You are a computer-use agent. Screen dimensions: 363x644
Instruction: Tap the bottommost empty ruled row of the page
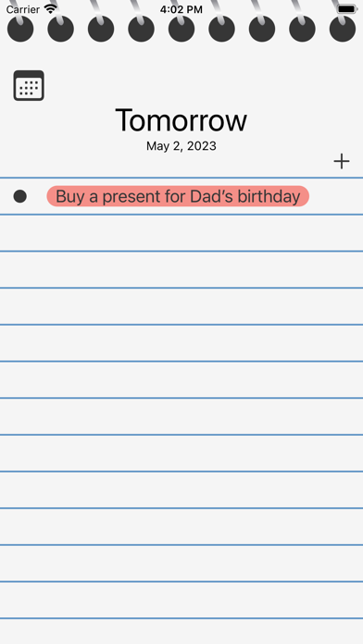(181, 631)
